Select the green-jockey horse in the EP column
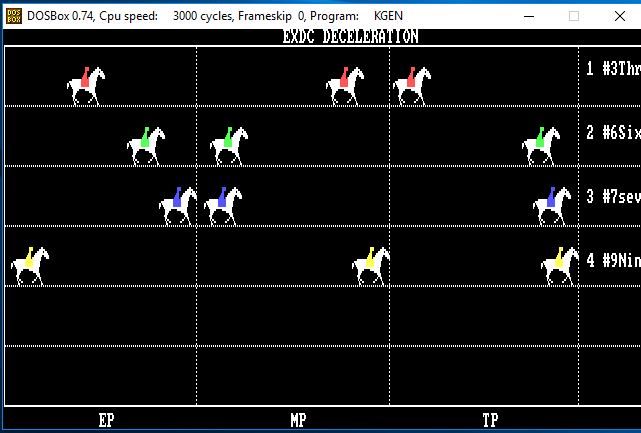Viewport: 641px width, 433px height. 146,146
